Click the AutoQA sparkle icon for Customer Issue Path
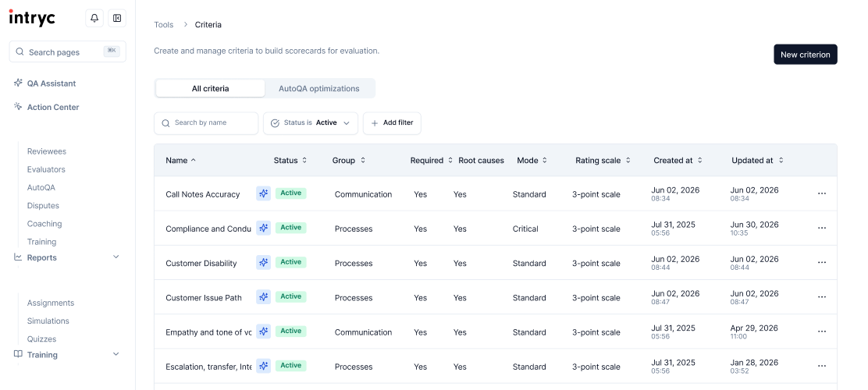The height and width of the screenshot is (390, 868). pyautogui.click(x=264, y=296)
